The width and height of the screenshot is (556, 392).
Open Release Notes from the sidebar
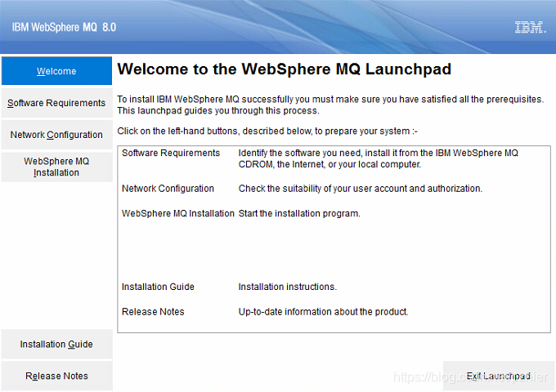pyautogui.click(x=56, y=376)
